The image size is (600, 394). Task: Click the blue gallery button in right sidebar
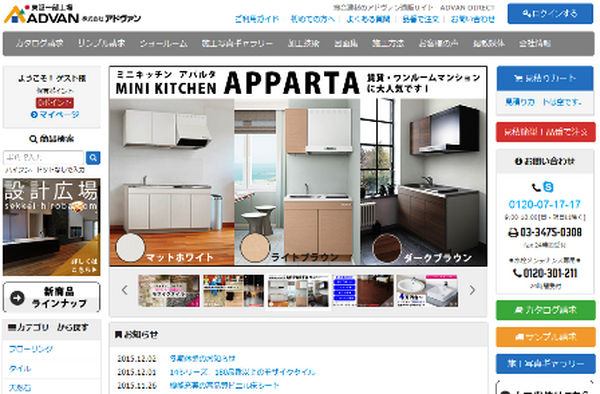[x=546, y=364]
